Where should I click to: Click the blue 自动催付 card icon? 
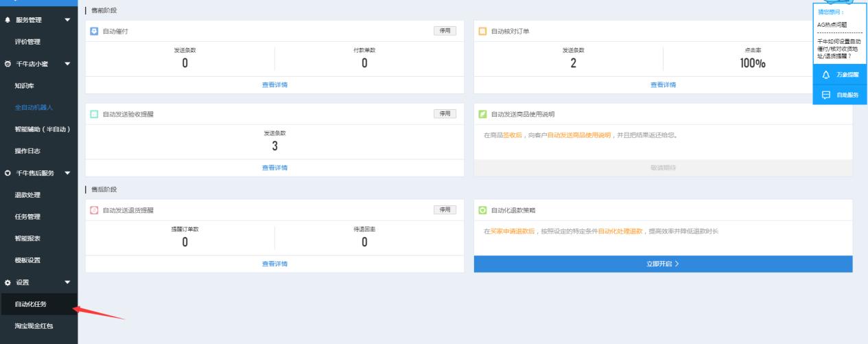coord(95,31)
